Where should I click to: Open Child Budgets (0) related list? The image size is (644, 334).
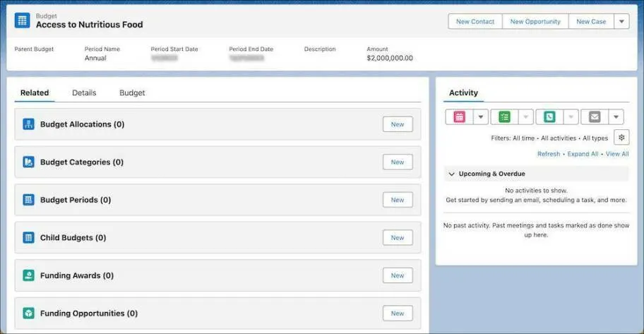click(x=73, y=237)
